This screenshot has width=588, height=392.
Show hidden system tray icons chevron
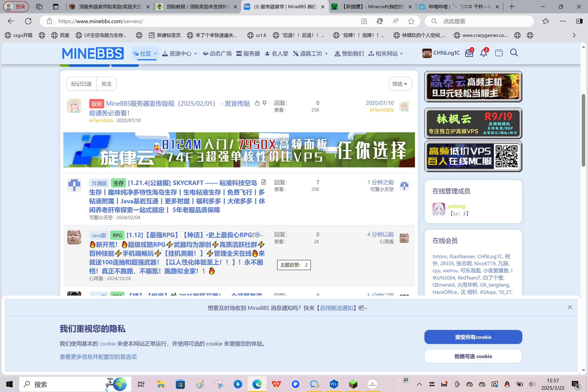[x=419, y=384]
